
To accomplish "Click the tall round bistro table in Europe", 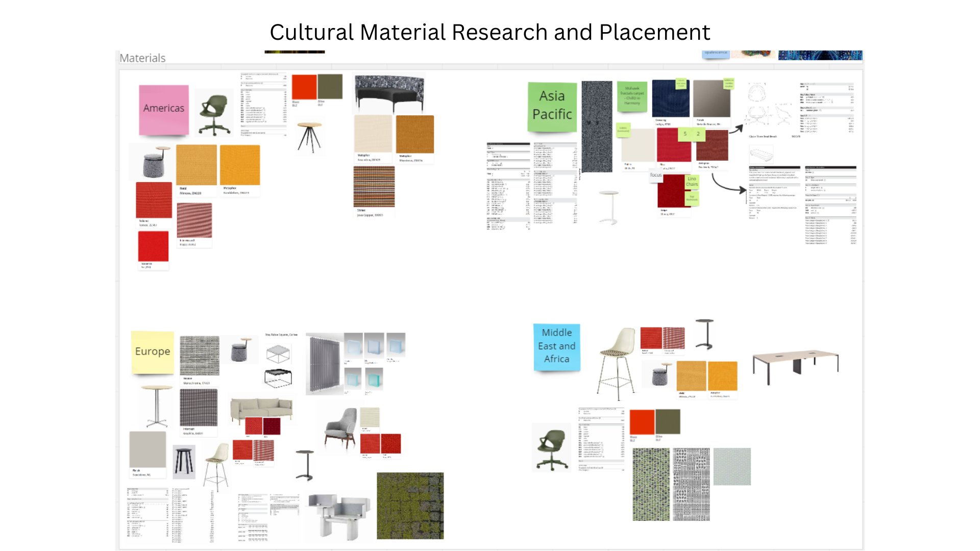I will point(157,407).
